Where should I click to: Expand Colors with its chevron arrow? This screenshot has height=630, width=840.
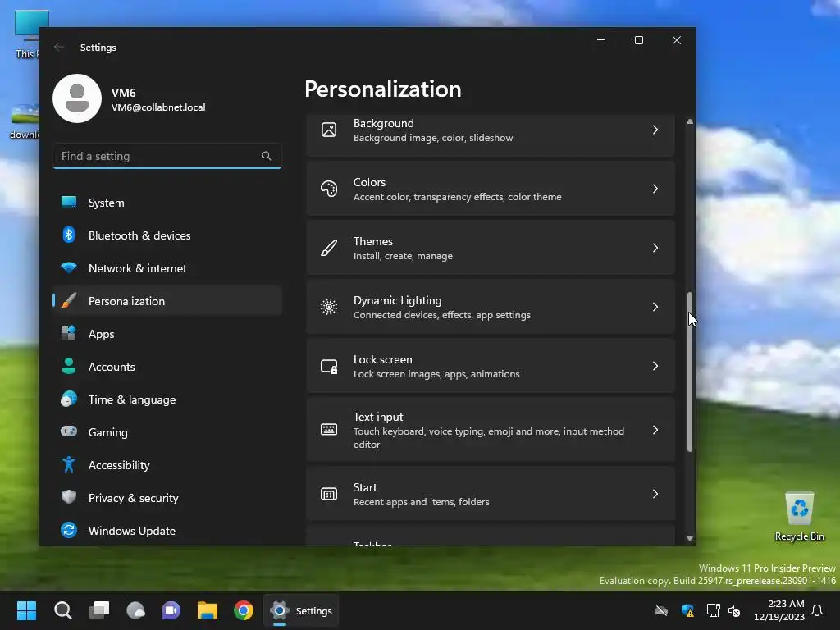[655, 189]
